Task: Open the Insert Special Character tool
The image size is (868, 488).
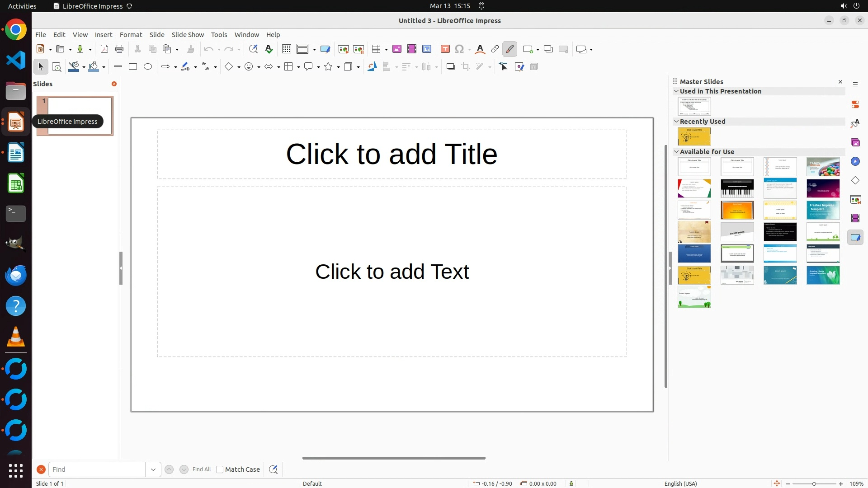Action: [x=459, y=49]
